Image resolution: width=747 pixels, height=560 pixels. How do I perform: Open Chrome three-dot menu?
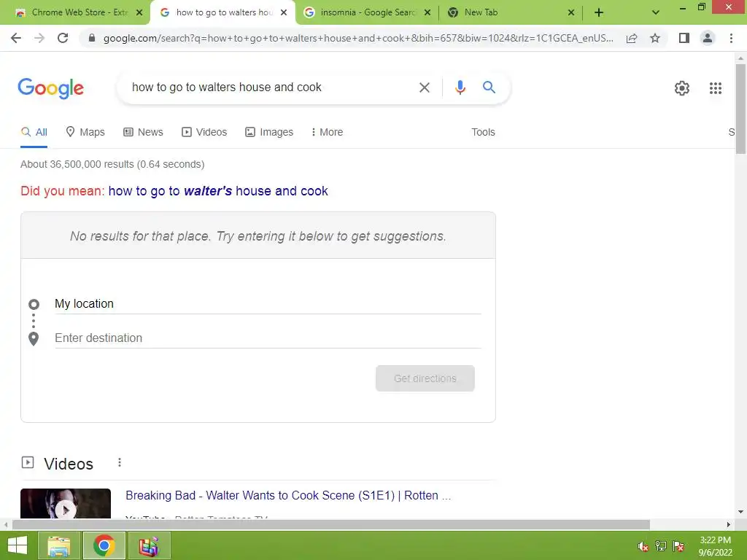pyautogui.click(x=731, y=38)
